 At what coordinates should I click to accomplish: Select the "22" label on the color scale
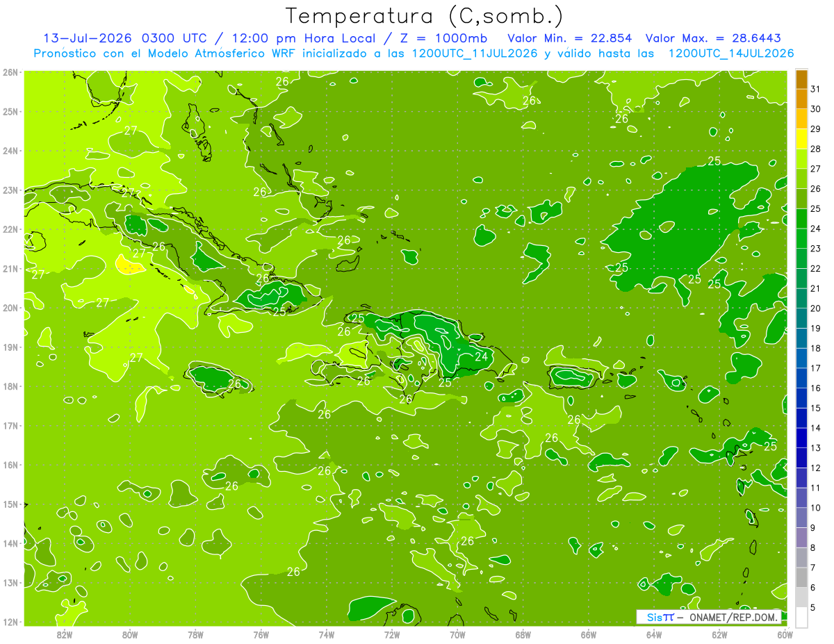816,268
